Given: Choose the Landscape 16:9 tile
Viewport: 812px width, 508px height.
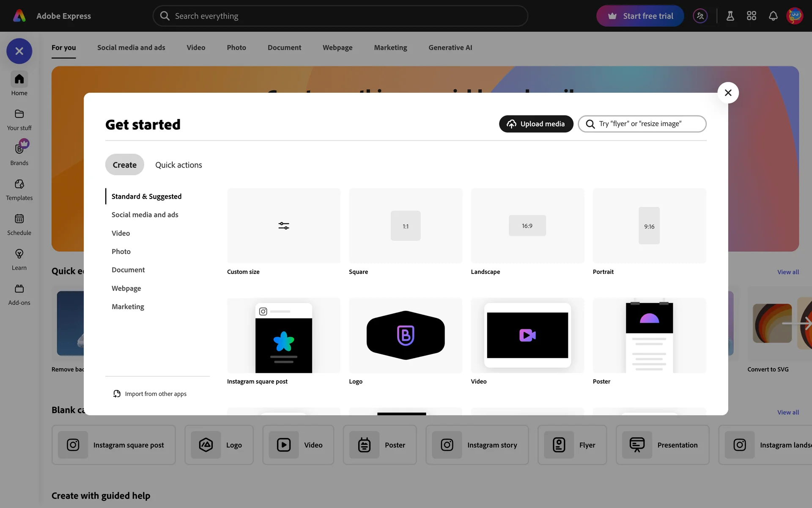Looking at the screenshot, I should point(527,226).
